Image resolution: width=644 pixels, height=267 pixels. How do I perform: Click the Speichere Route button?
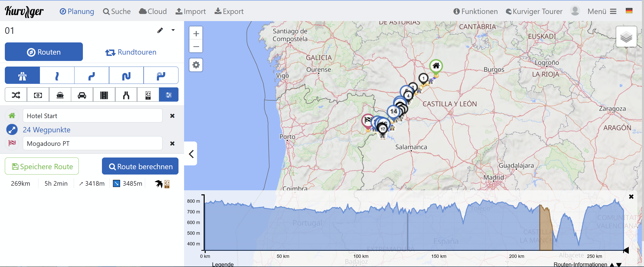click(42, 166)
